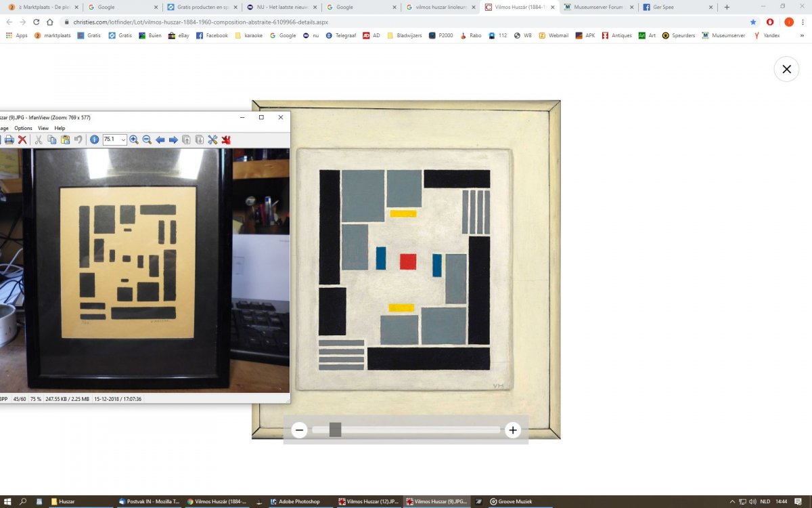Click the IrfanView zoom in magnifier
812x508 pixels.
click(134, 140)
